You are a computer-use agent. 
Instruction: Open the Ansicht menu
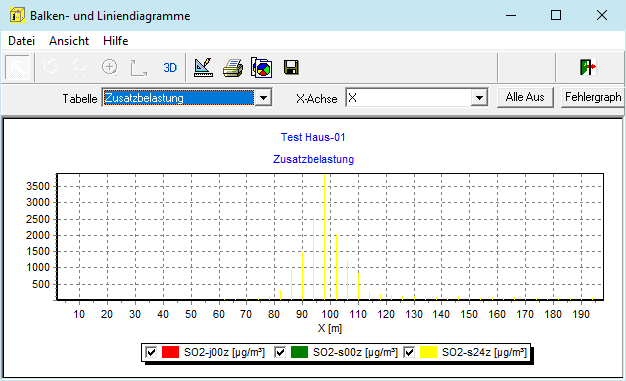coord(69,41)
